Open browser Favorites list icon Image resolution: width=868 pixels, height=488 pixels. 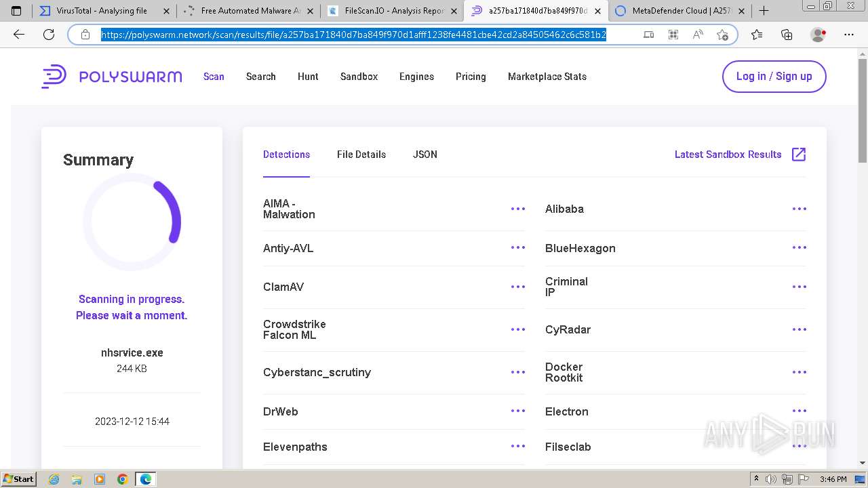(757, 35)
